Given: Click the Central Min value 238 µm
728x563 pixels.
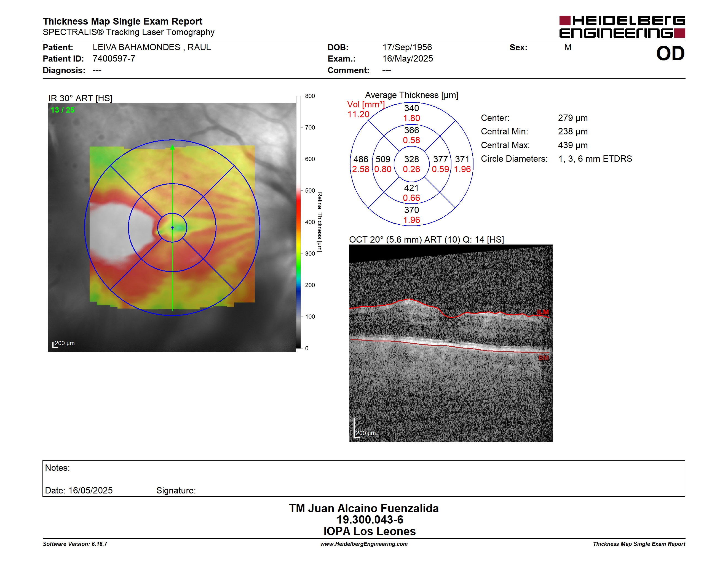Looking at the screenshot, I should pyautogui.click(x=573, y=131).
